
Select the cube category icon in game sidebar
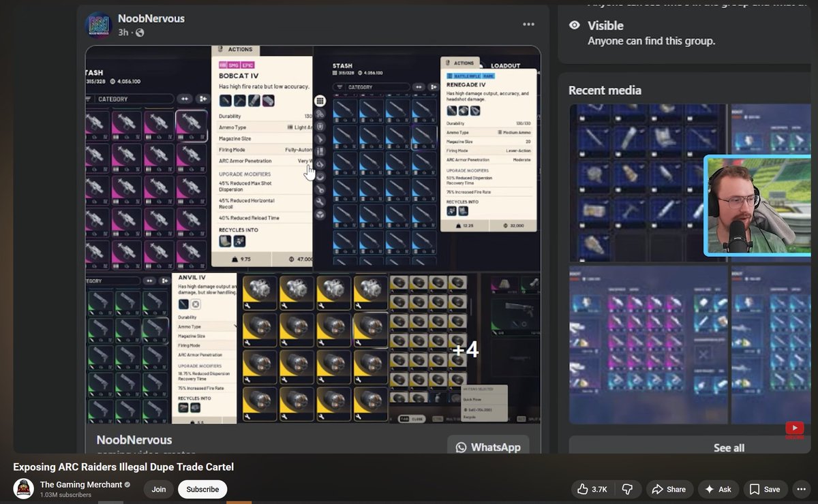coord(320,214)
